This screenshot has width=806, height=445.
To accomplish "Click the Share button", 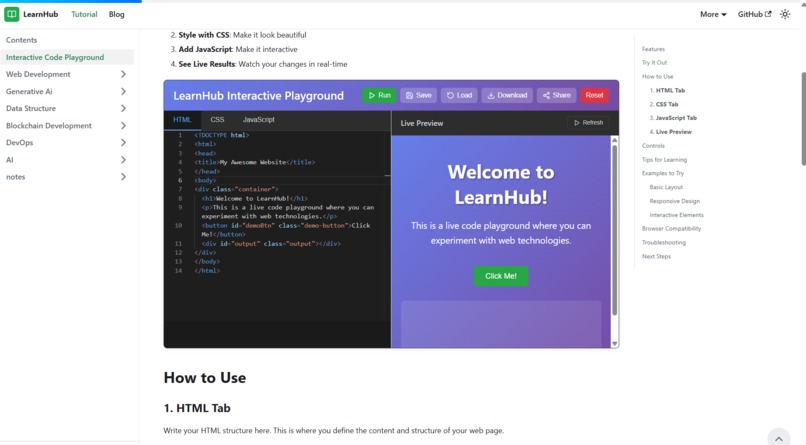I will click(x=557, y=95).
